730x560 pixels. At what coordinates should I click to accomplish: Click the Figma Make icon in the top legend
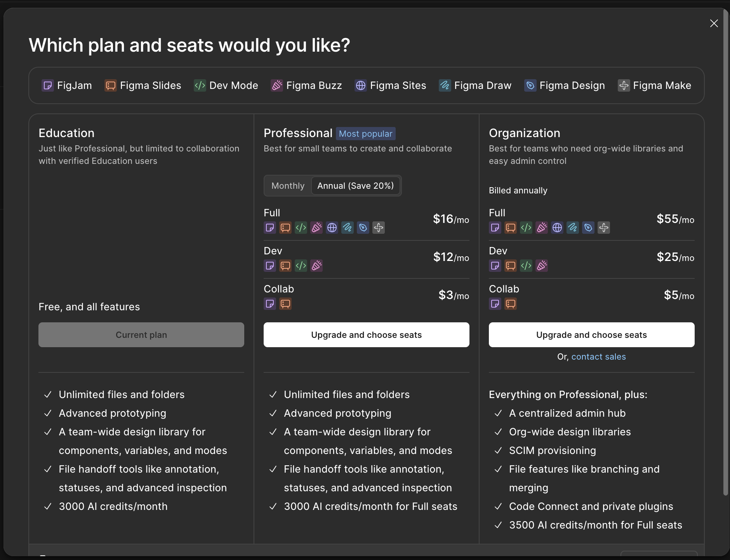coord(624,85)
